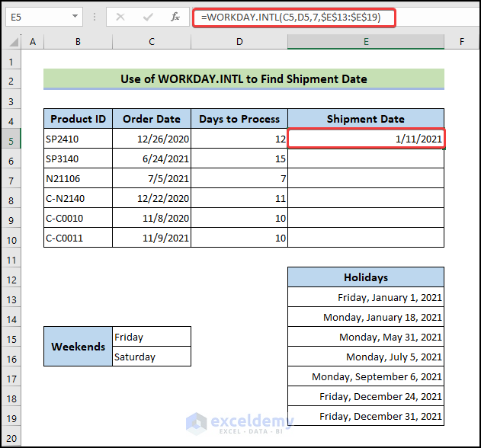
Task: Click the Holidays header cell
Action: tap(366, 277)
